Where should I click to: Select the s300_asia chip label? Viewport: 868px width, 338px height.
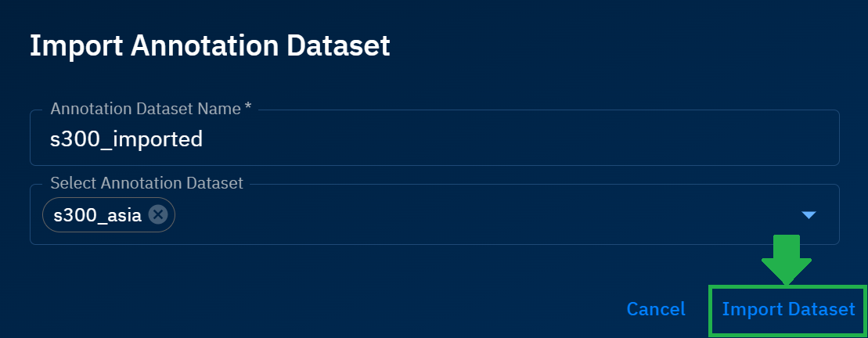coord(98,215)
